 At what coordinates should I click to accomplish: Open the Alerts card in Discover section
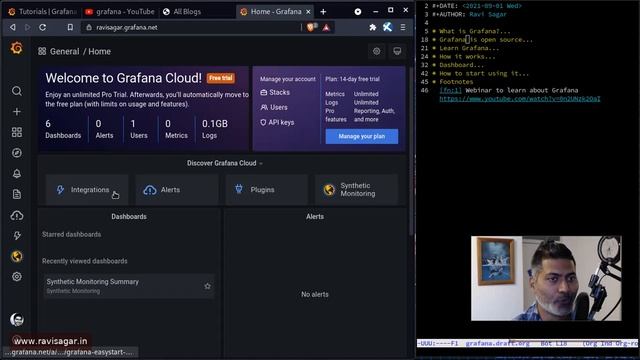[x=177, y=190]
